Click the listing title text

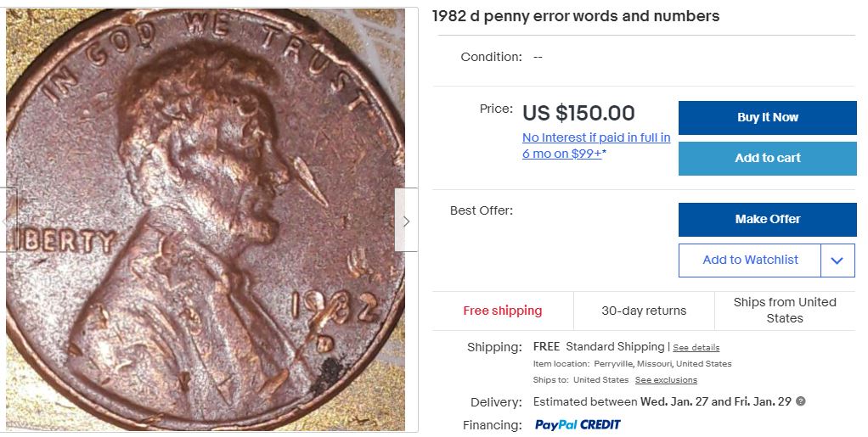click(x=576, y=16)
